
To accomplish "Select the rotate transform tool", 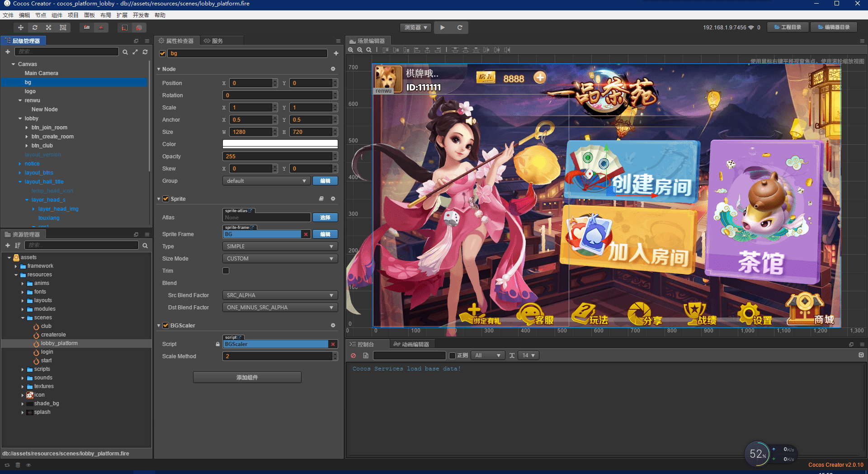I will pyautogui.click(x=35, y=28).
